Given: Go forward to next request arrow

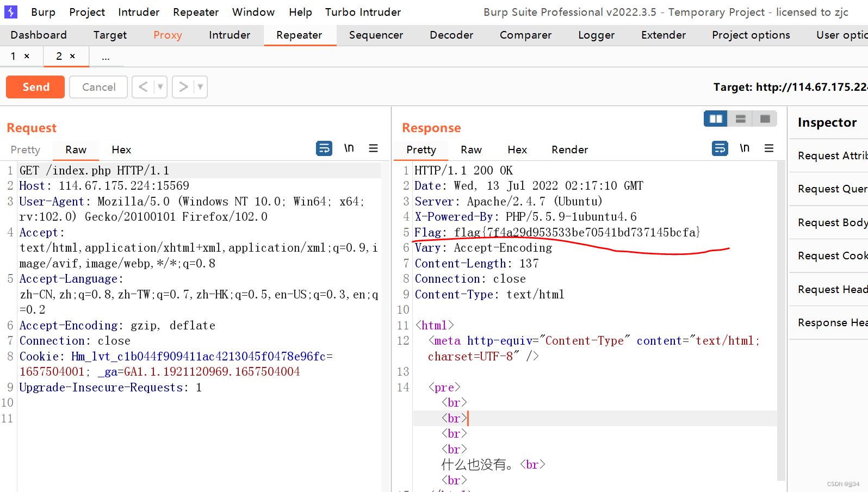Looking at the screenshot, I should coord(184,87).
